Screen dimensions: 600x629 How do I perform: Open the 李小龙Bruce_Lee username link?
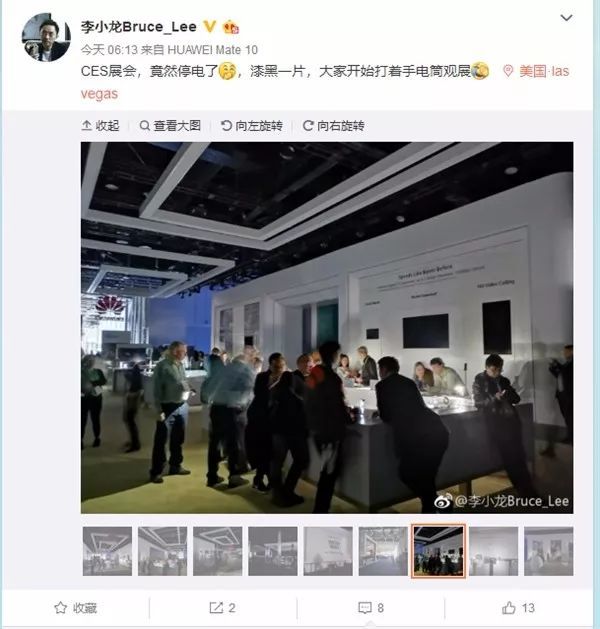[139, 26]
